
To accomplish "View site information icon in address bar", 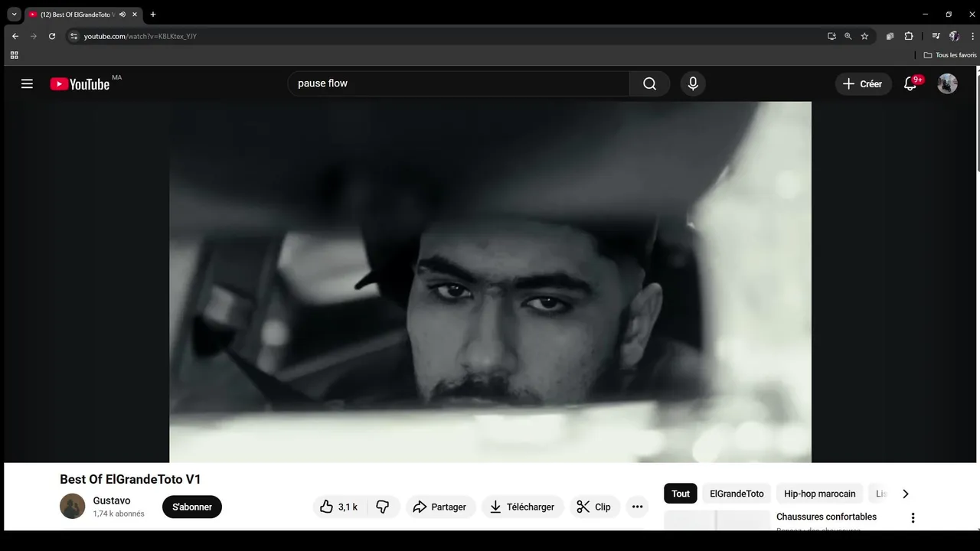I will (x=73, y=36).
